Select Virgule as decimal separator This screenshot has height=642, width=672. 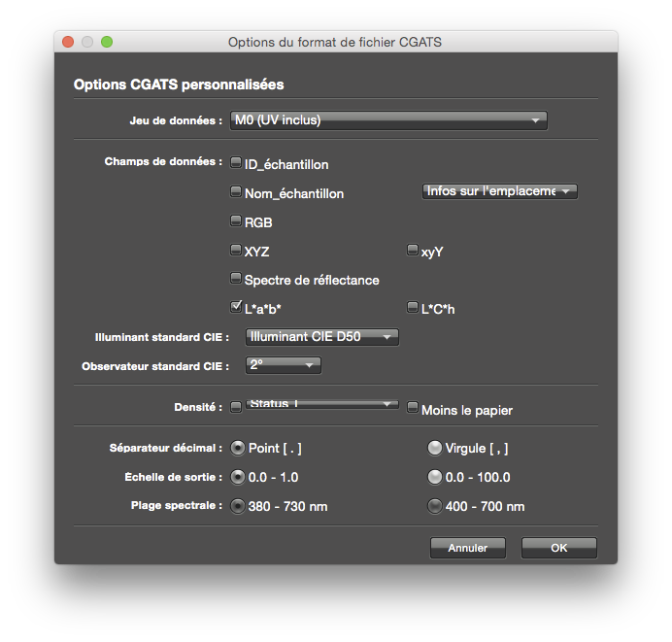click(x=434, y=448)
